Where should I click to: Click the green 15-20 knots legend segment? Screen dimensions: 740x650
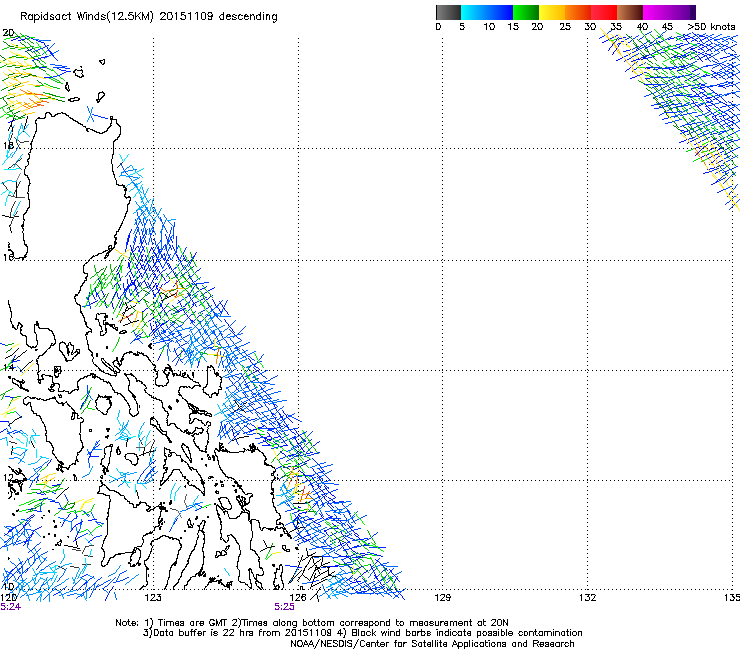[526, 12]
